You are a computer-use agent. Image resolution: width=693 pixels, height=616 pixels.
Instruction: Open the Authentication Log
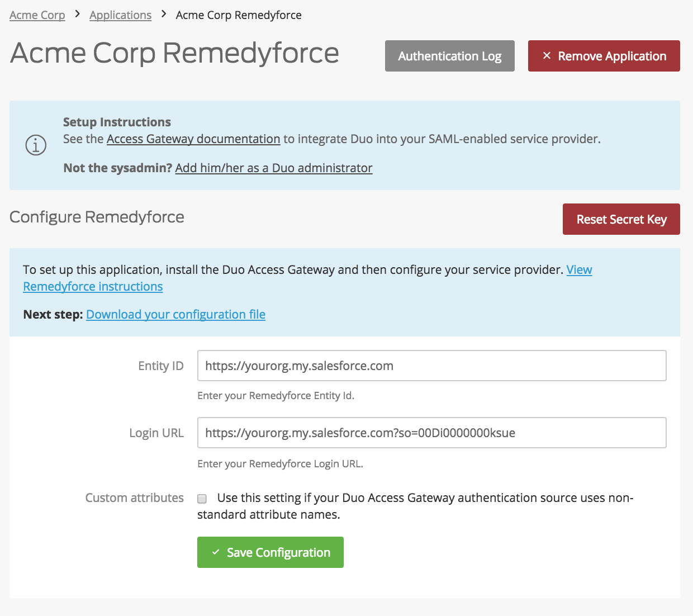coord(449,56)
